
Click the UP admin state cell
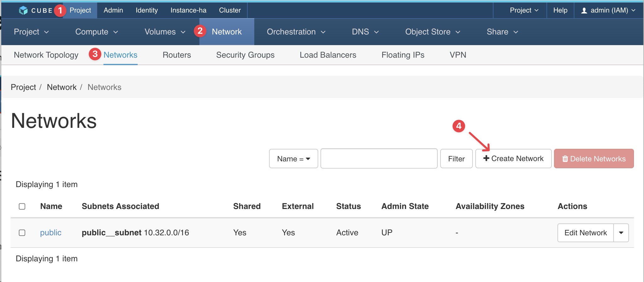coord(387,232)
